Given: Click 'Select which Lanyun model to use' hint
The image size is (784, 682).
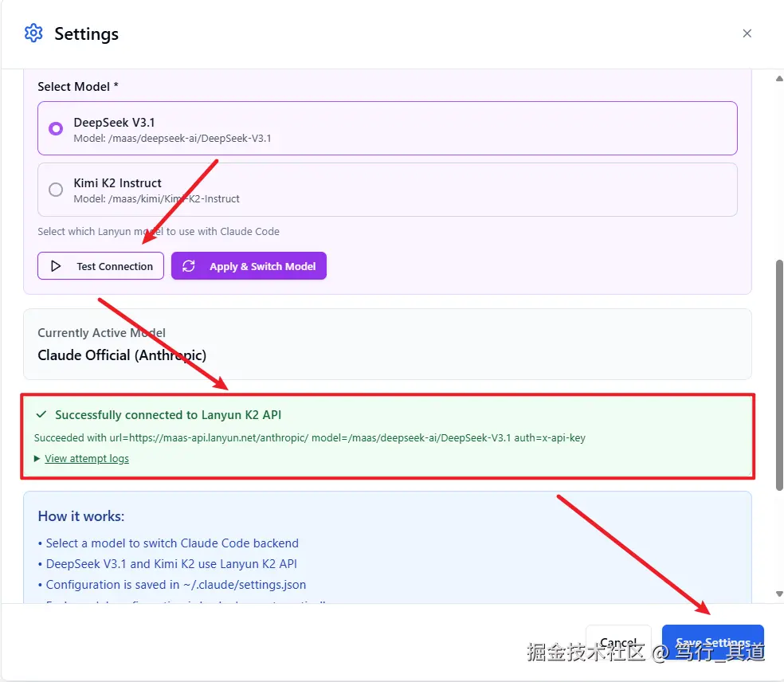Looking at the screenshot, I should (x=159, y=232).
